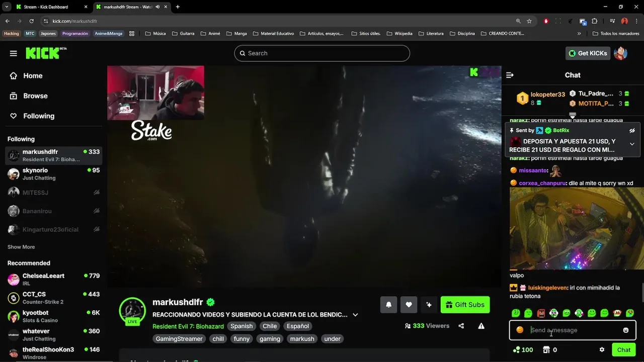
Task: Open the Música bookmark folder
Action: [x=155, y=34]
